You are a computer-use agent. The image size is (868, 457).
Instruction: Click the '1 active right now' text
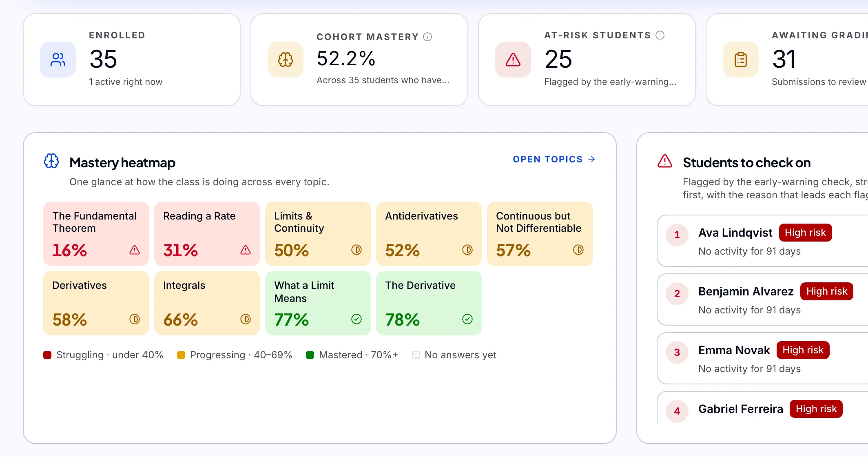tap(126, 82)
